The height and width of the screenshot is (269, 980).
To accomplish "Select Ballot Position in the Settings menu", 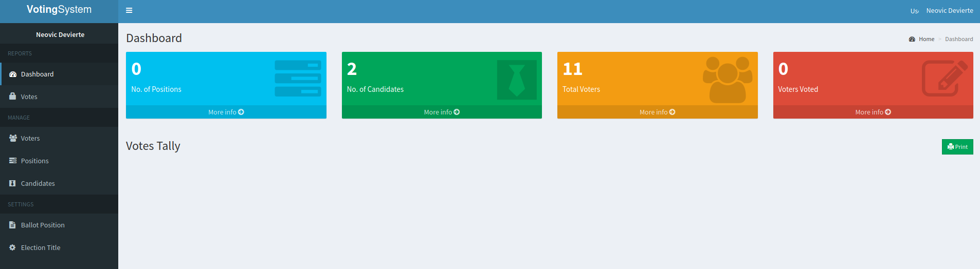I will 43,225.
